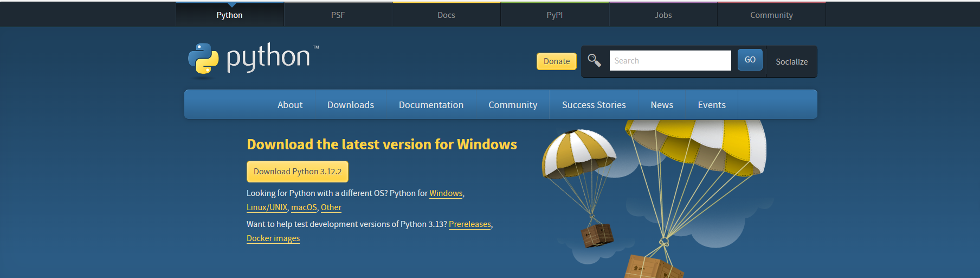Switch to the Docs top tab
The image size is (980, 278).
click(447, 15)
